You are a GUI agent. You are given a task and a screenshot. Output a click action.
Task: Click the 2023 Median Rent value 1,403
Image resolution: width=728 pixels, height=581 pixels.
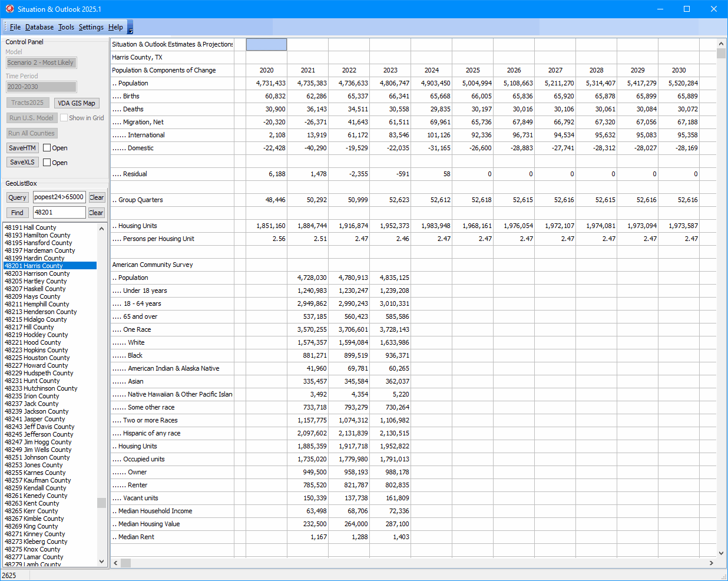(x=390, y=537)
